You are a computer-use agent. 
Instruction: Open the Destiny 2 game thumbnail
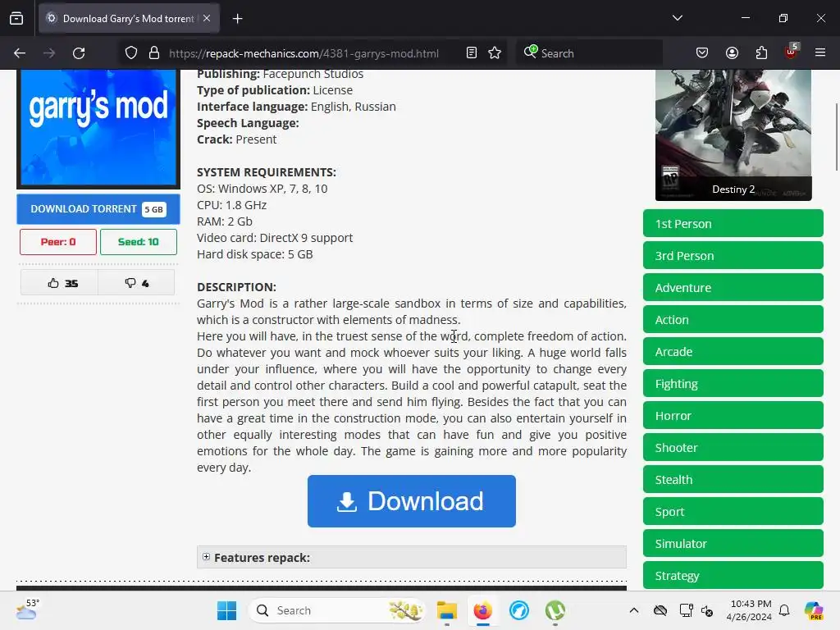click(733, 135)
